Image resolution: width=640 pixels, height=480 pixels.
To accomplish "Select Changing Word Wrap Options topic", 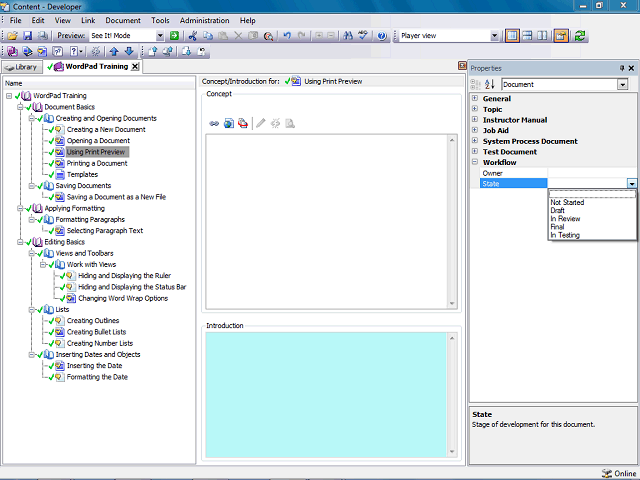I will (x=123, y=298).
